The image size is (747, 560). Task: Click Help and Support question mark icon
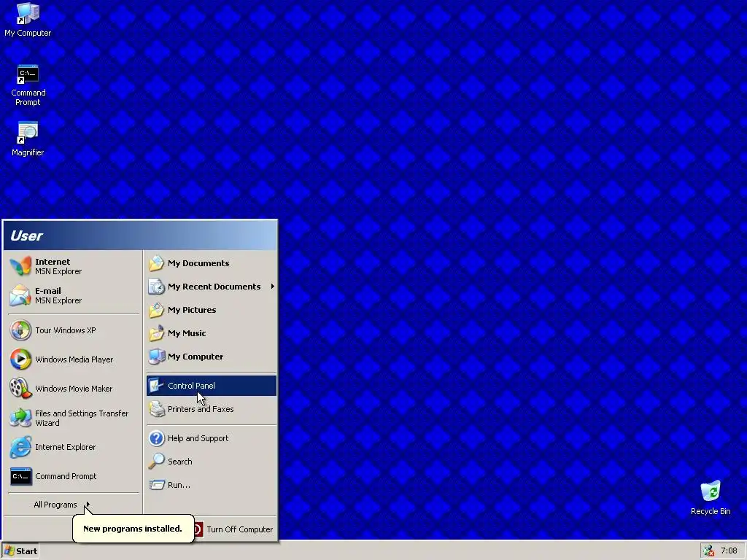[x=156, y=438]
